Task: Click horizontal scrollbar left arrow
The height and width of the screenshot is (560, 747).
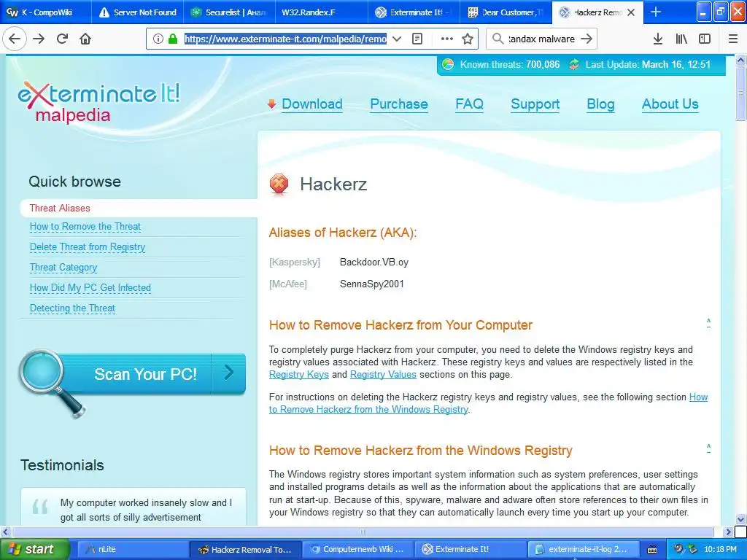Action: tap(5, 532)
